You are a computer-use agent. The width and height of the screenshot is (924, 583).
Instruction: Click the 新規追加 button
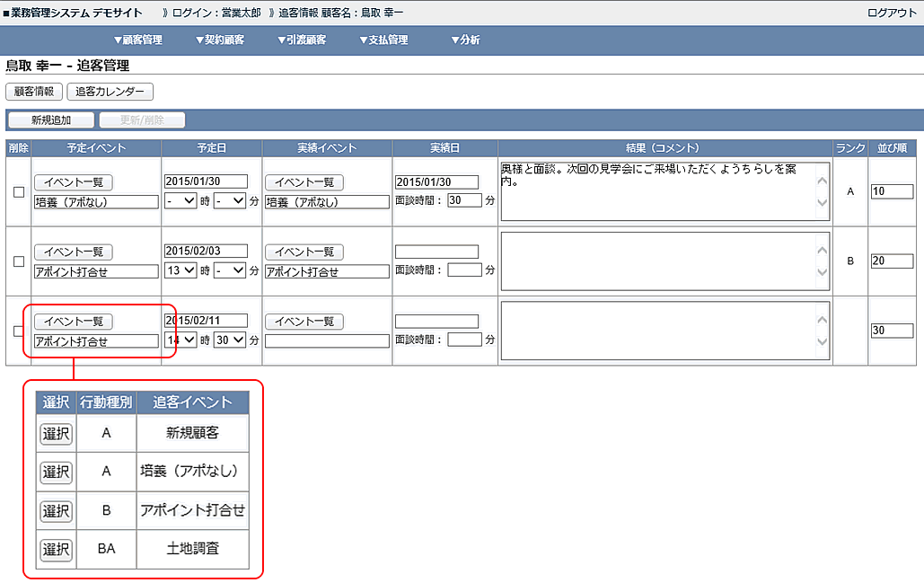(51, 120)
